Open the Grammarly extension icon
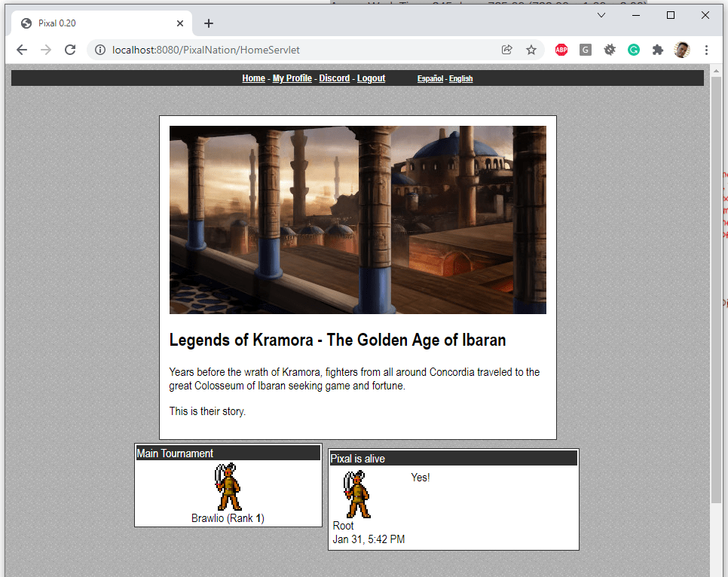 [634, 50]
